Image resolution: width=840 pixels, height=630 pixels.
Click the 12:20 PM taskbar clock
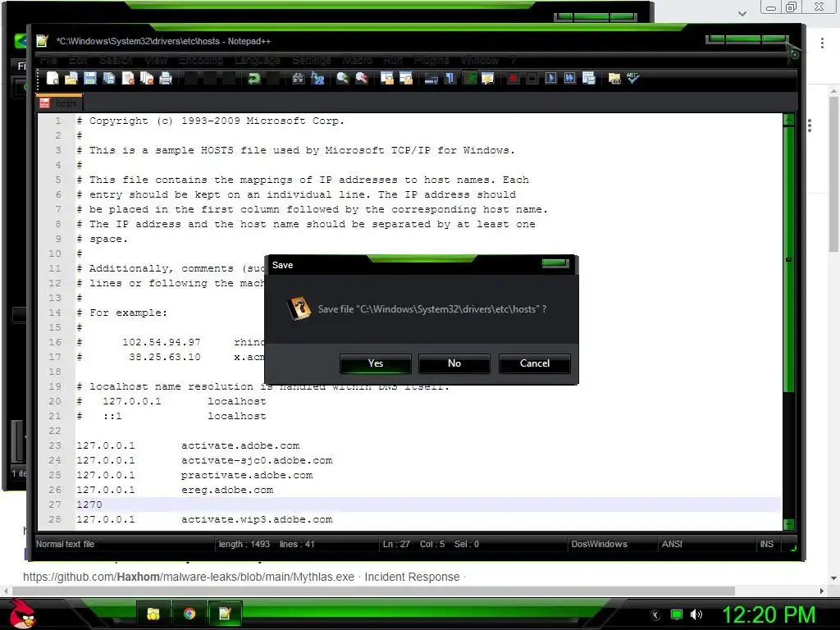(769, 614)
